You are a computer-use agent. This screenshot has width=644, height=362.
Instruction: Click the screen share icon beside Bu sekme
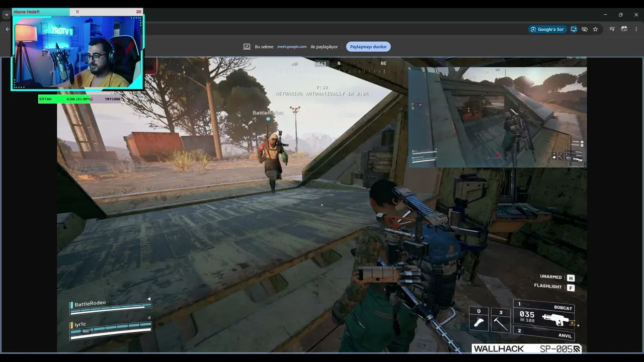(x=247, y=47)
